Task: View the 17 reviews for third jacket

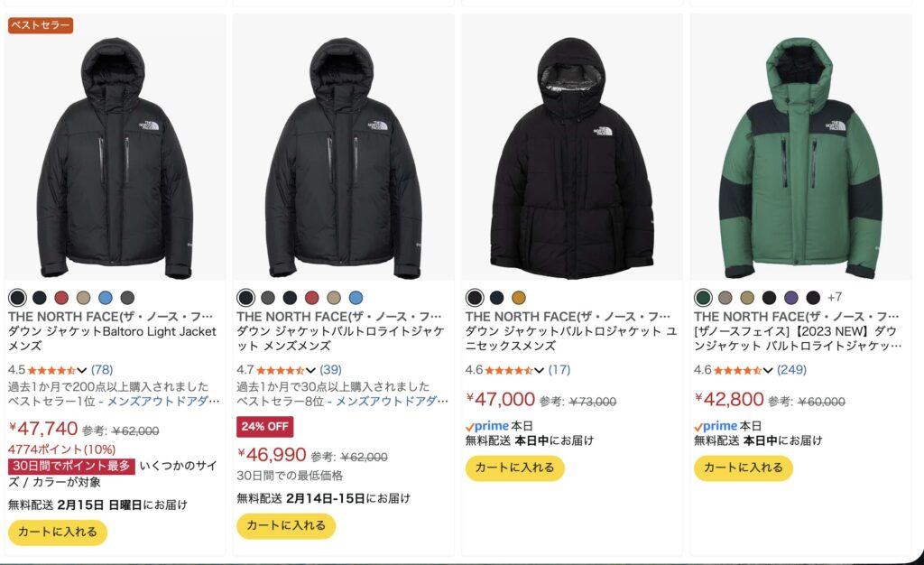Action: tap(559, 369)
